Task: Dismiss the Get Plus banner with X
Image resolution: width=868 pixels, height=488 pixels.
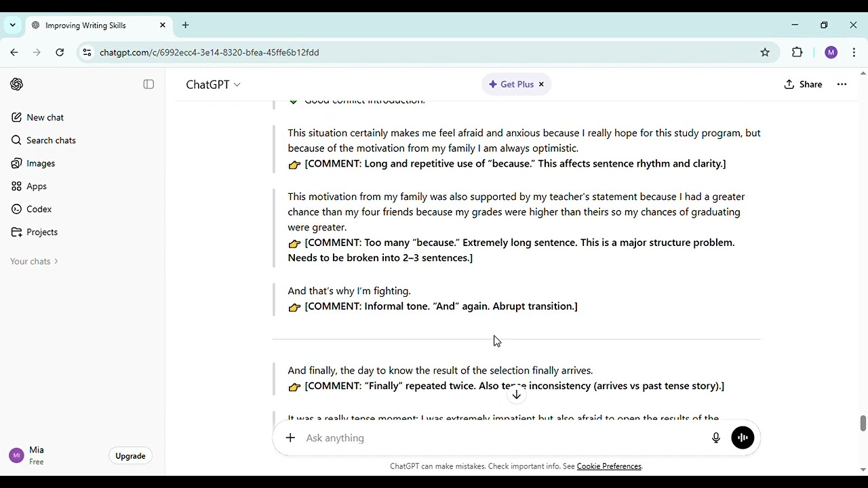Action: 541,84
